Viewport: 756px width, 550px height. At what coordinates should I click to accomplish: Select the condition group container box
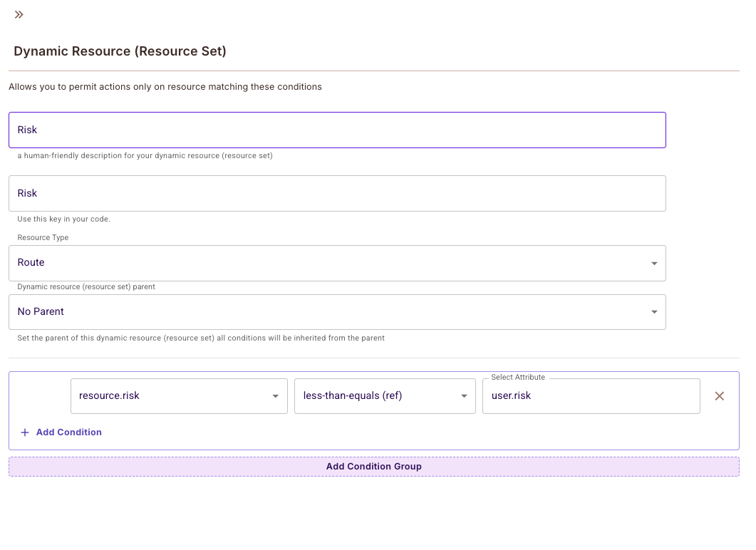pyautogui.click(x=373, y=410)
